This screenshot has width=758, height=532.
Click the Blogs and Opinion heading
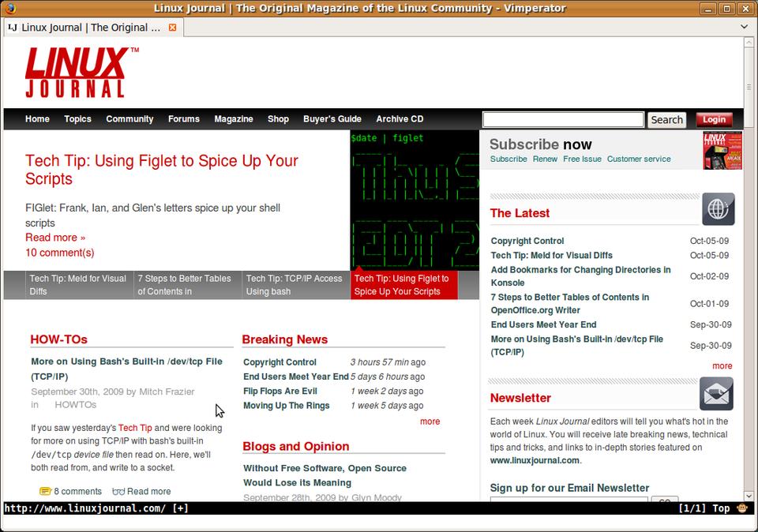coord(296,446)
